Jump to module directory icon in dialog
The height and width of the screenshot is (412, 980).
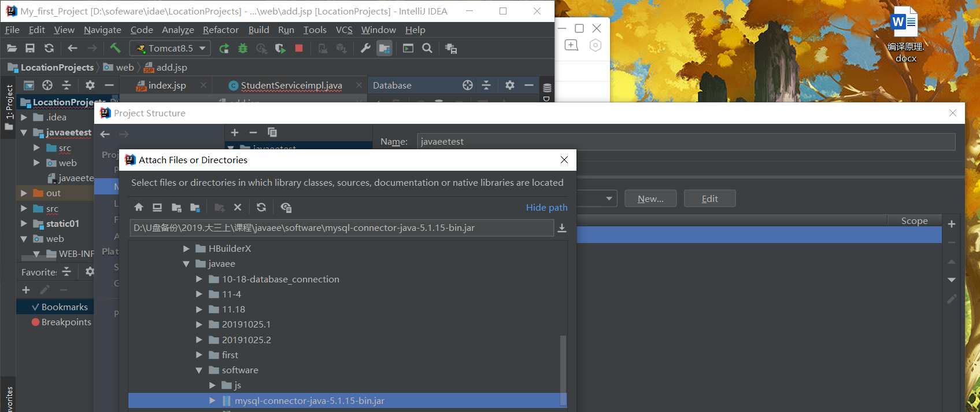pyautogui.click(x=195, y=207)
